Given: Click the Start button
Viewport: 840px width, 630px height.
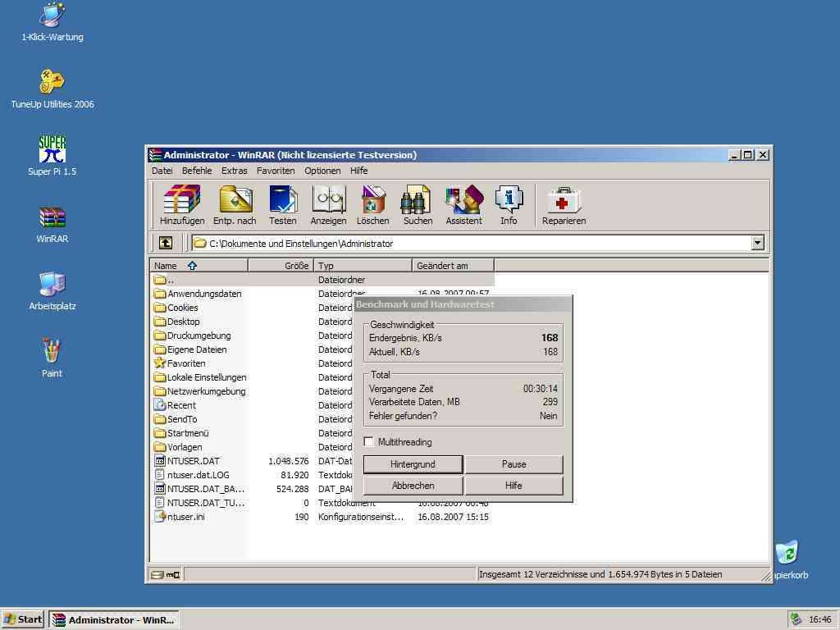Looking at the screenshot, I should point(22,619).
